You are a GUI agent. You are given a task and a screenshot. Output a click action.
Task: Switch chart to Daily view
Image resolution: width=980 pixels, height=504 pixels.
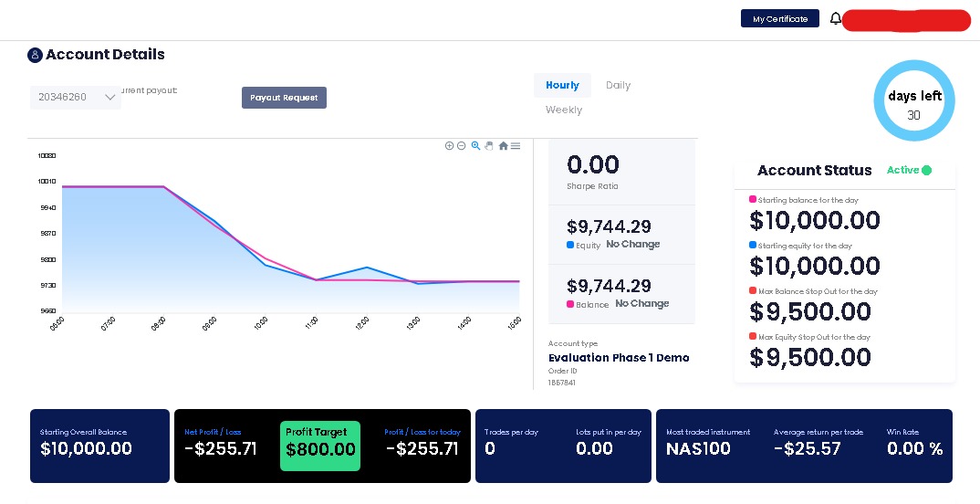[618, 85]
